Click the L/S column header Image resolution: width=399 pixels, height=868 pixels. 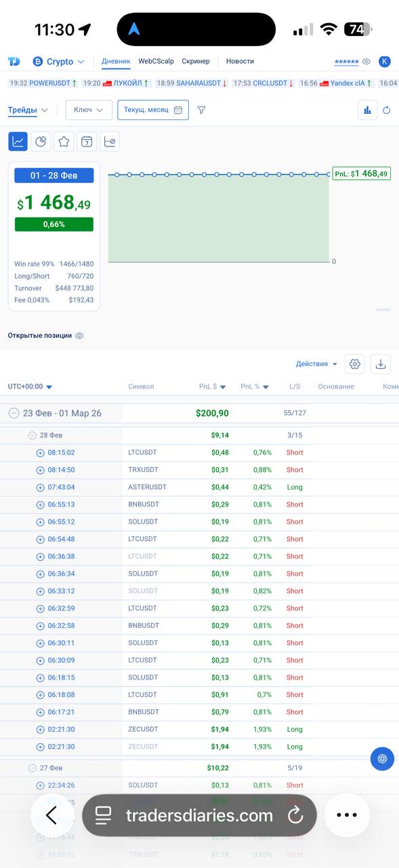coord(295,387)
